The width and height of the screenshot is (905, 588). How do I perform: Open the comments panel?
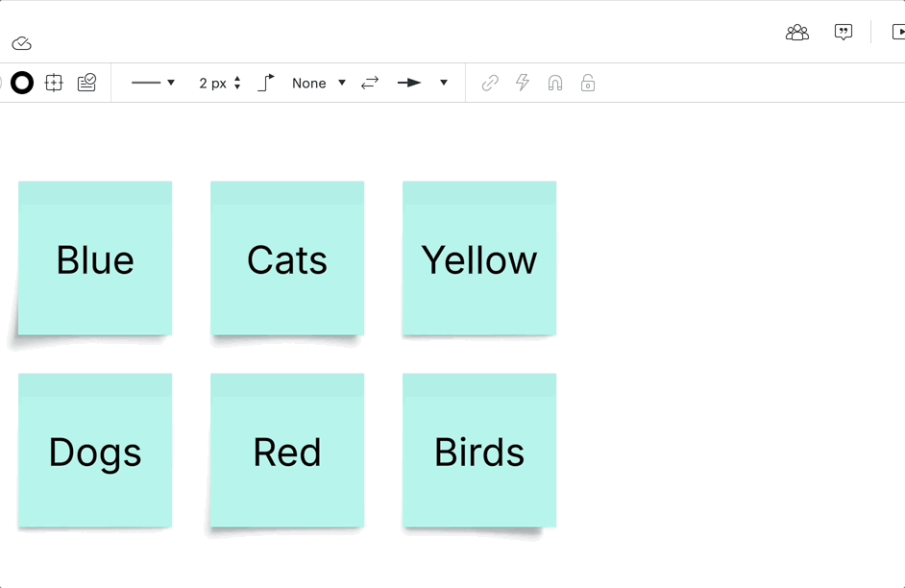click(x=843, y=32)
